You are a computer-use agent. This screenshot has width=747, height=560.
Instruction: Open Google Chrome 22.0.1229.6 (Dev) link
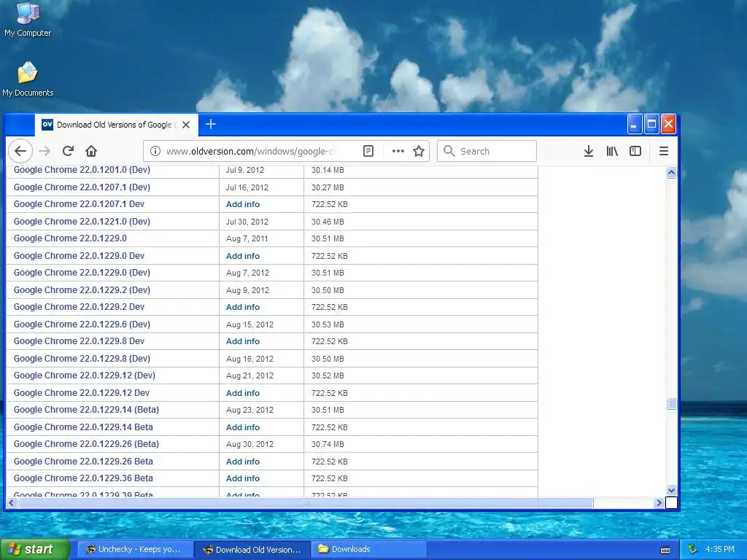tap(82, 324)
